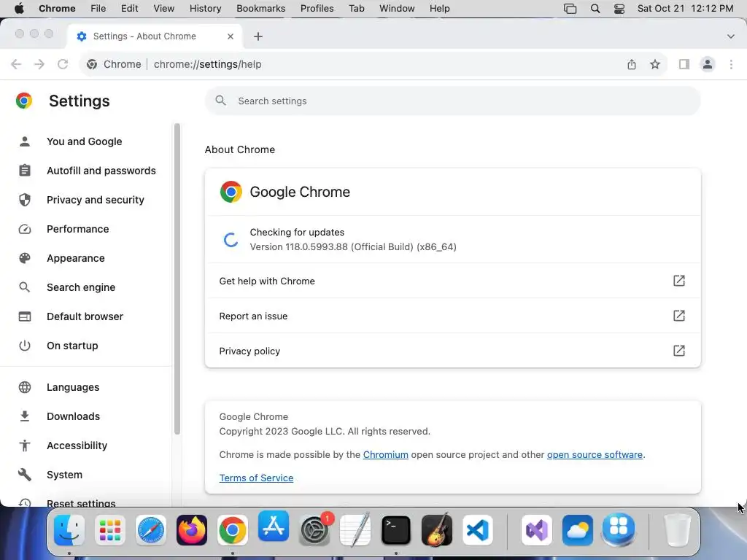The width and height of the screenshot is (747, 560).
Task: Open the File menu
Action: point(98,9)
